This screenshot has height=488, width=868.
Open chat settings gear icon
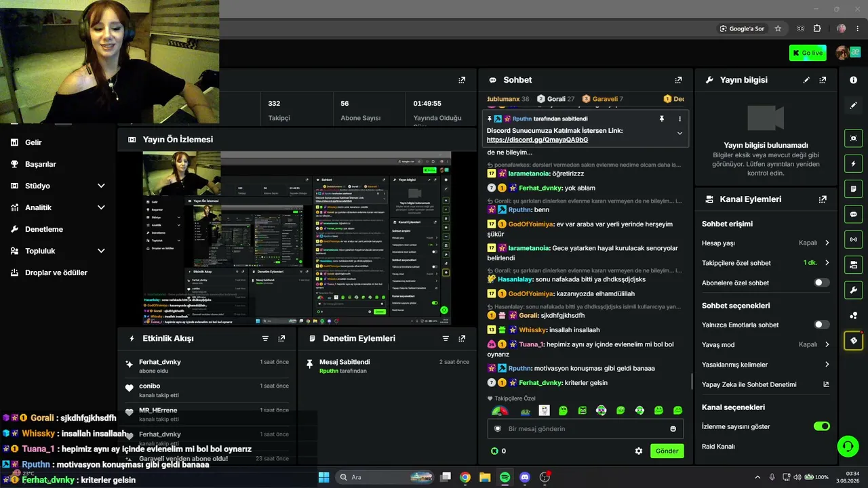coord(638,451)
